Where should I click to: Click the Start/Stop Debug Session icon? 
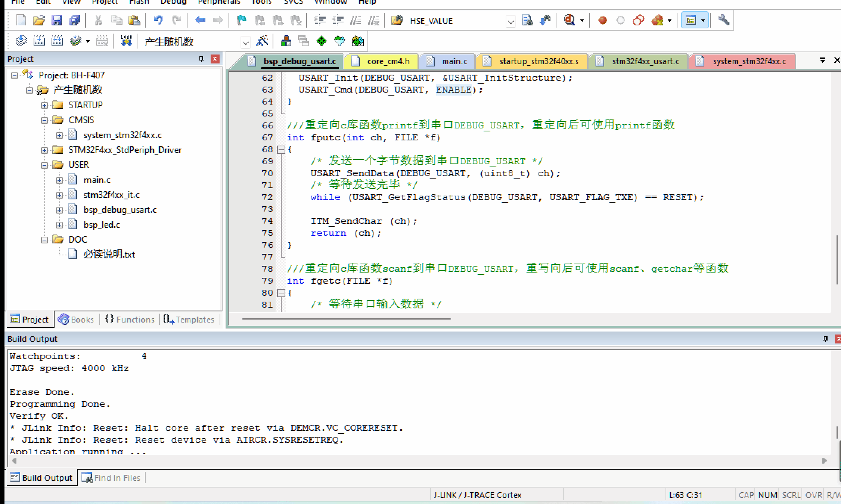570,20
